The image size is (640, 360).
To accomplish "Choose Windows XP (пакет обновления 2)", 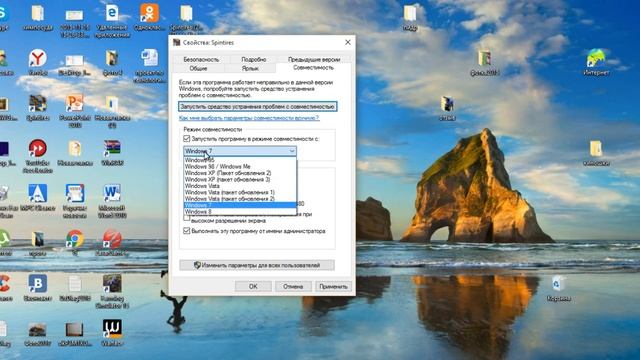I will point(240,173).
